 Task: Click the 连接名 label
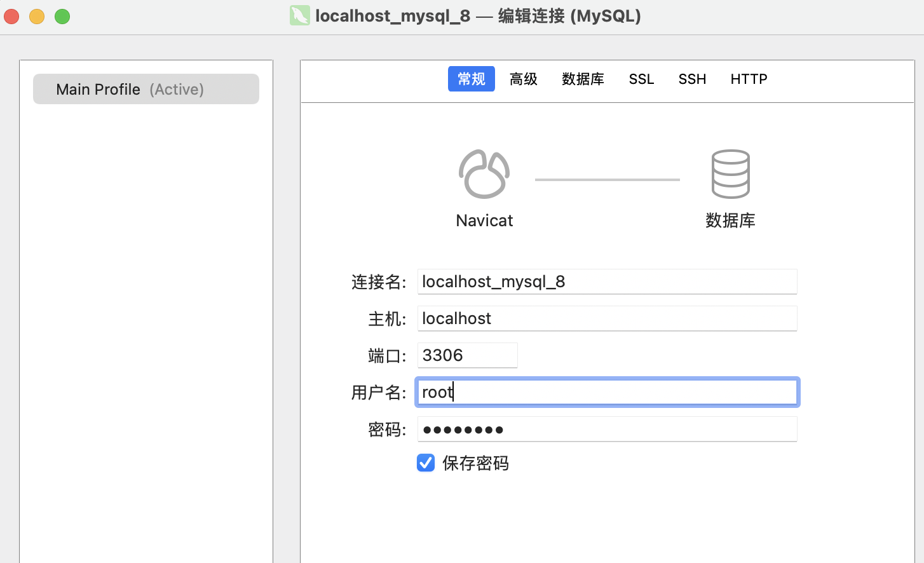pyautogui.click(x=379, y=282)
